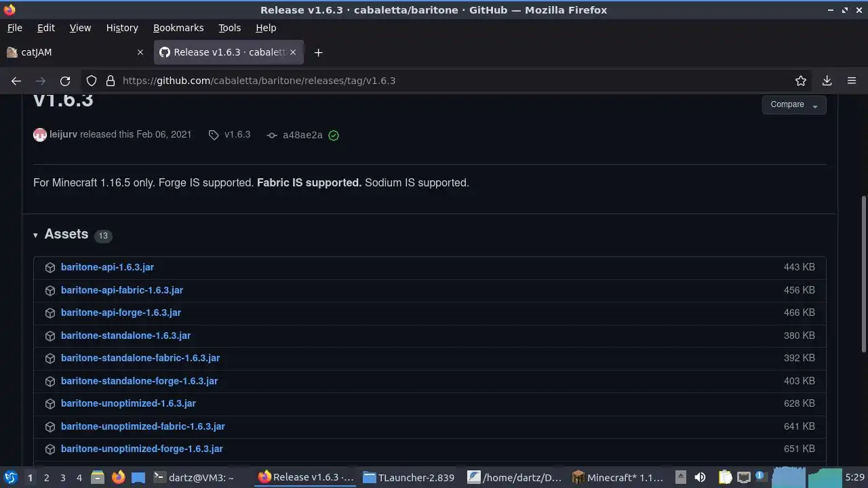Click the Assets count badge 13
This screenshot has height=488, width=868.
coord(103,236)
